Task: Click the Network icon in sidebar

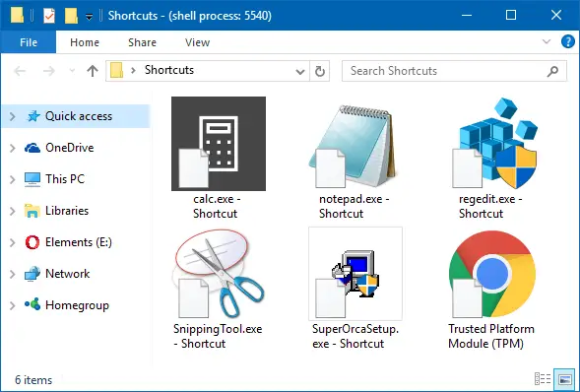Action: [32, 274]
